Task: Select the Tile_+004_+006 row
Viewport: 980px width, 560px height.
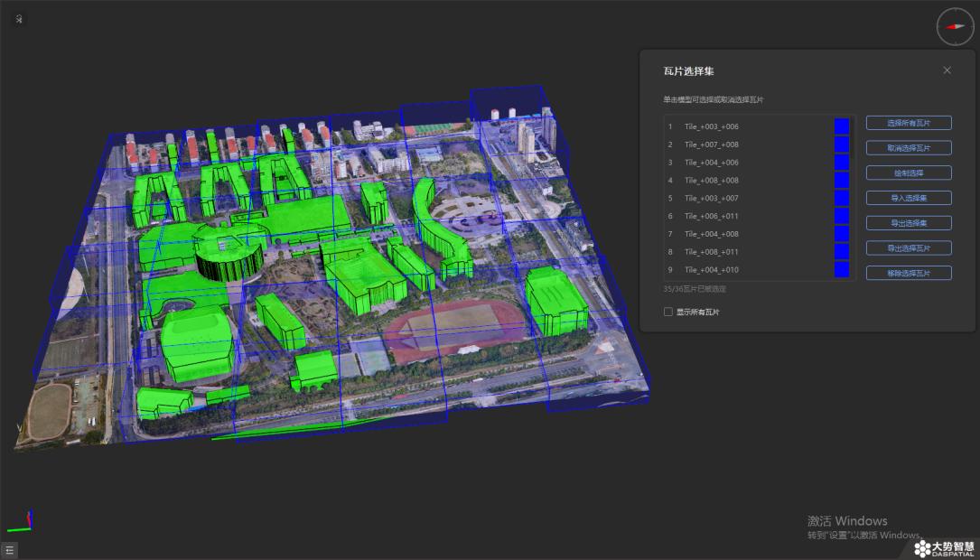Action: tap(758, 163)
